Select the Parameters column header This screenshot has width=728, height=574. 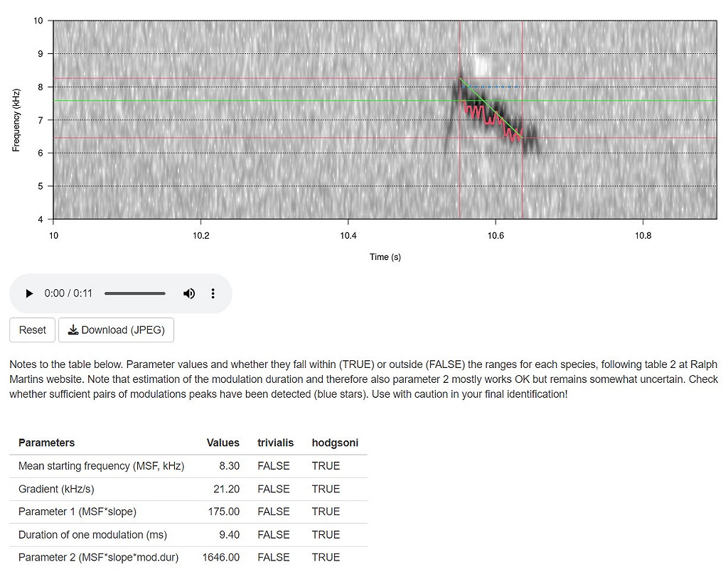tap(46, 443)
